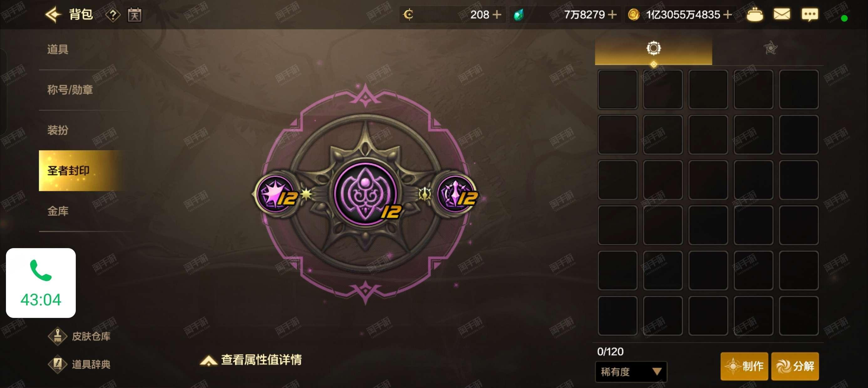868x388 pixels.
Task: Open the gold pouch shop icon
Action: pyautogui.click(x=755, y=14)
